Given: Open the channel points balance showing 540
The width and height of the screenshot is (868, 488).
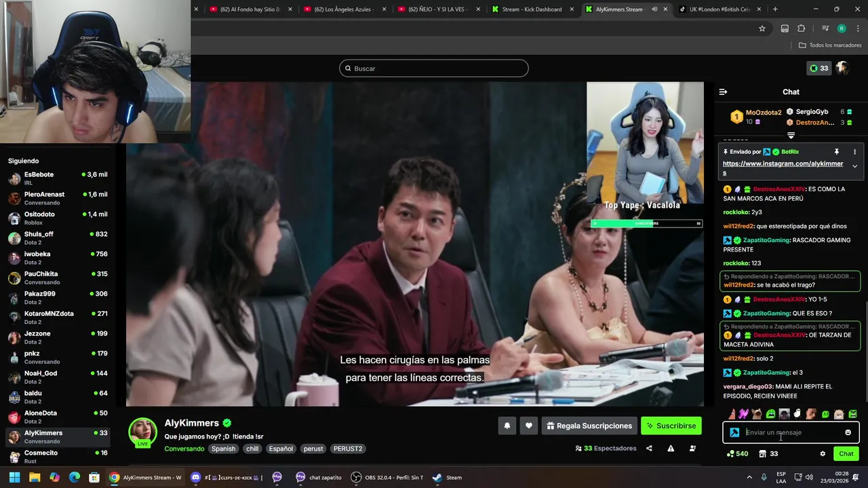Looking at the screenshot, I should pyautogui.click(x=737, y=453).
